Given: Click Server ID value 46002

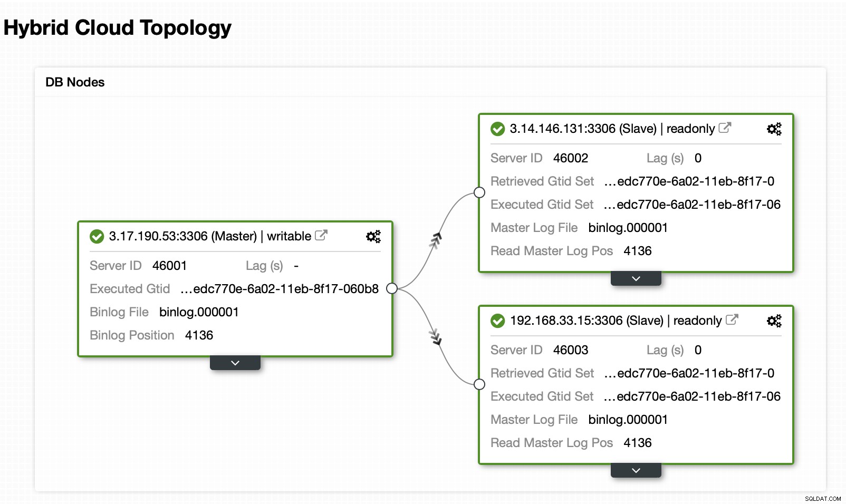Looking at the screenshot, I should click(x=571, y=158).
